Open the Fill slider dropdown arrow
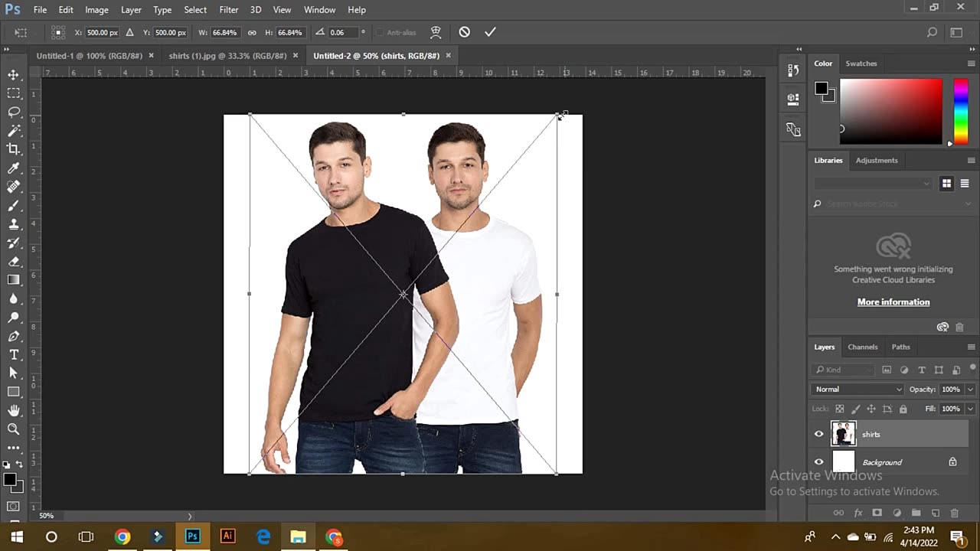The image size is (980, 551). point(969,409)
